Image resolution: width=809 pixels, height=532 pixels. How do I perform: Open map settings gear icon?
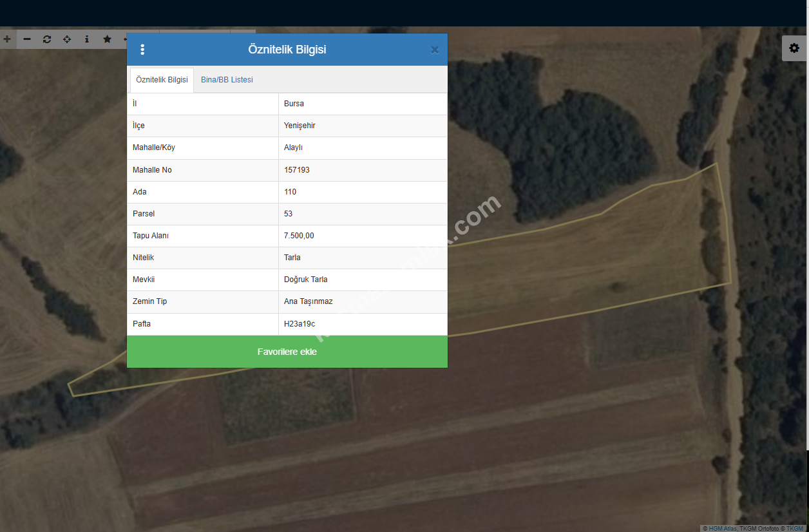click(794, 48)
